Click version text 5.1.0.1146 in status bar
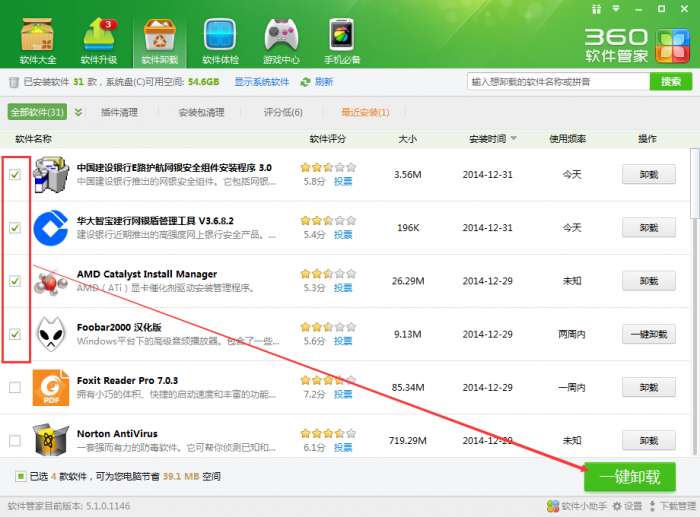Viewport: 700px width, 517px height. pyautogui.click(x=108, y=506)
